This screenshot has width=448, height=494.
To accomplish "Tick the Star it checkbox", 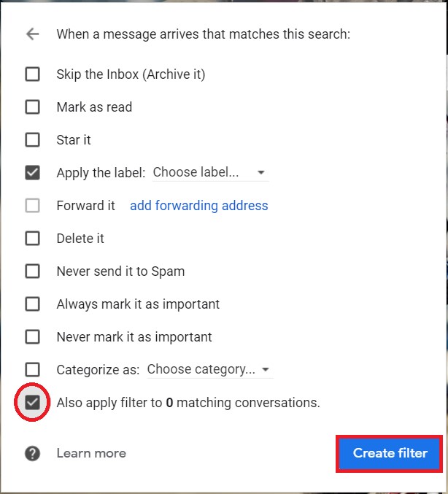I will pos(32,140).
